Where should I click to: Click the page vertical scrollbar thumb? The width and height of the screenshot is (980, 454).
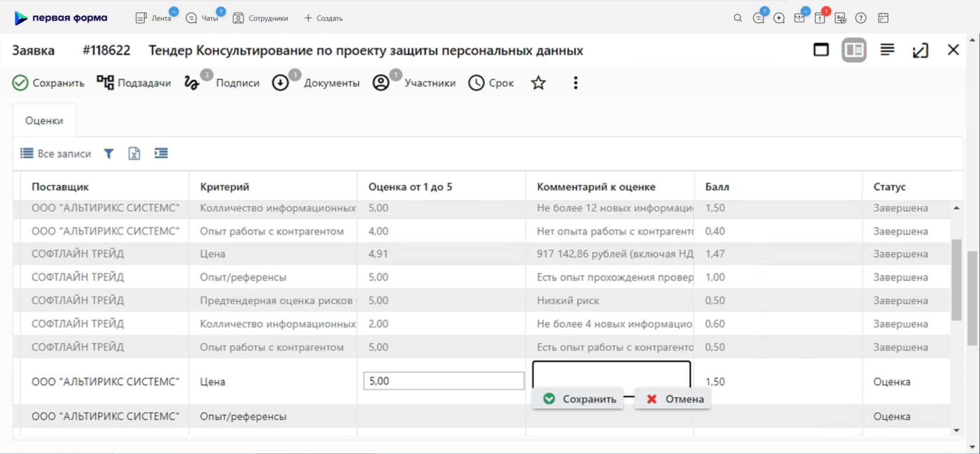[972, 298]
